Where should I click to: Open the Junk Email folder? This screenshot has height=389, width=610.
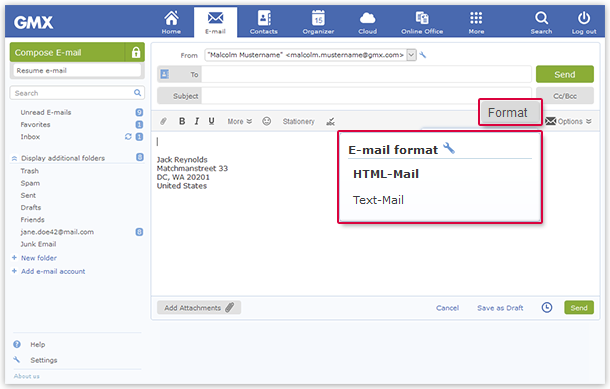pyautogui.click(x=38, y=244)
